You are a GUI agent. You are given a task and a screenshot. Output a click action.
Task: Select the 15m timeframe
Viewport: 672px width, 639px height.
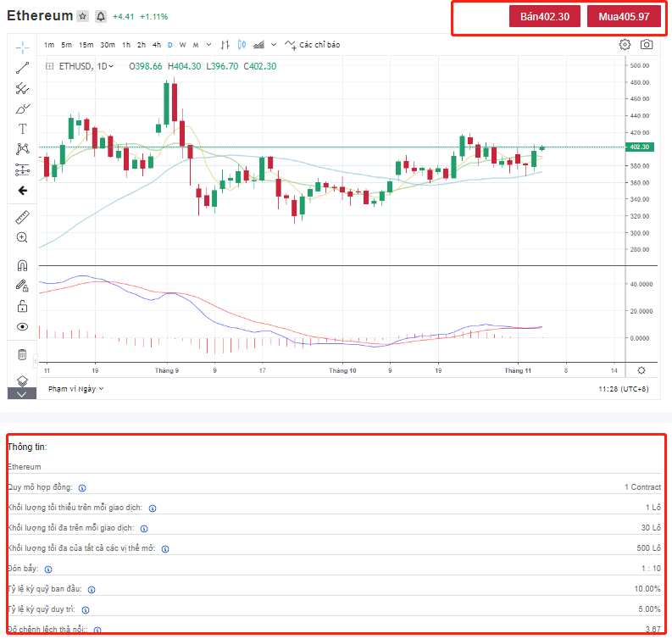coord(86,45)
